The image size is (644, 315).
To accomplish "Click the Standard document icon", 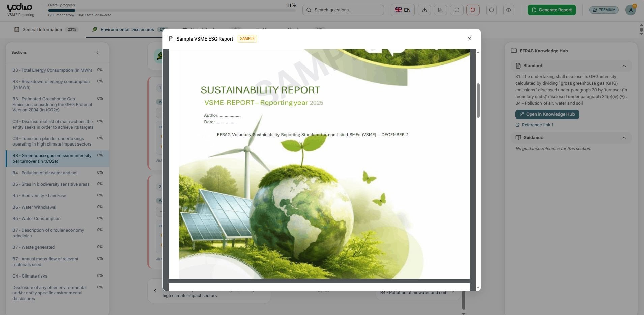I will pyautogui.click(x=518, y=66).
